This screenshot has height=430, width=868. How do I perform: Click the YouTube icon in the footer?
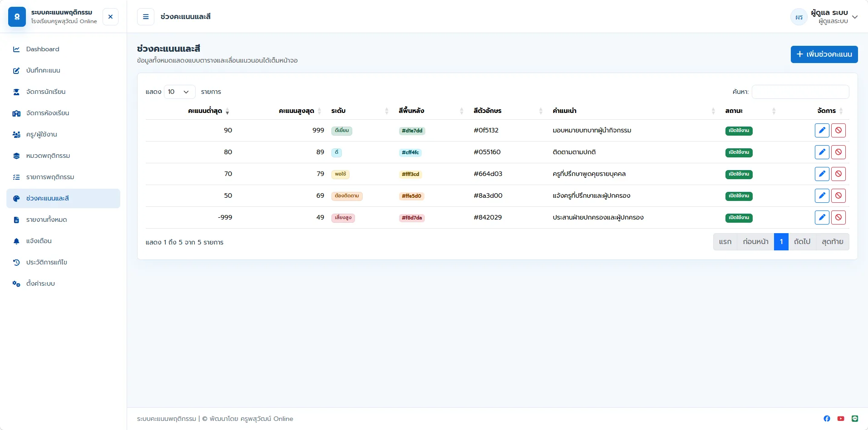click(841, 419)
